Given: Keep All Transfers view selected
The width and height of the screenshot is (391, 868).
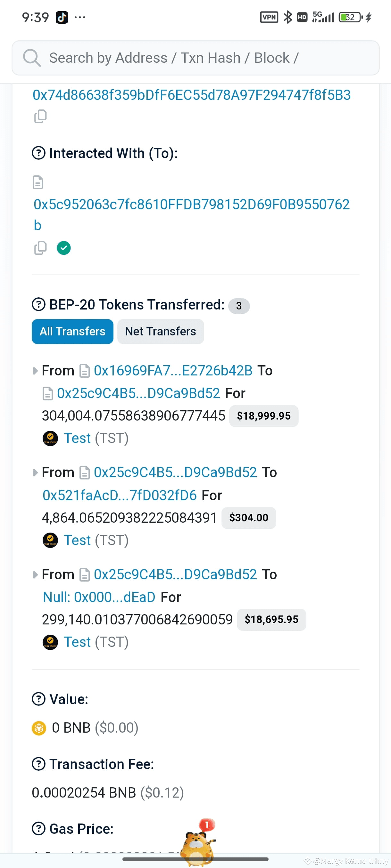Looking at the screenshot, I should point(72,331).
